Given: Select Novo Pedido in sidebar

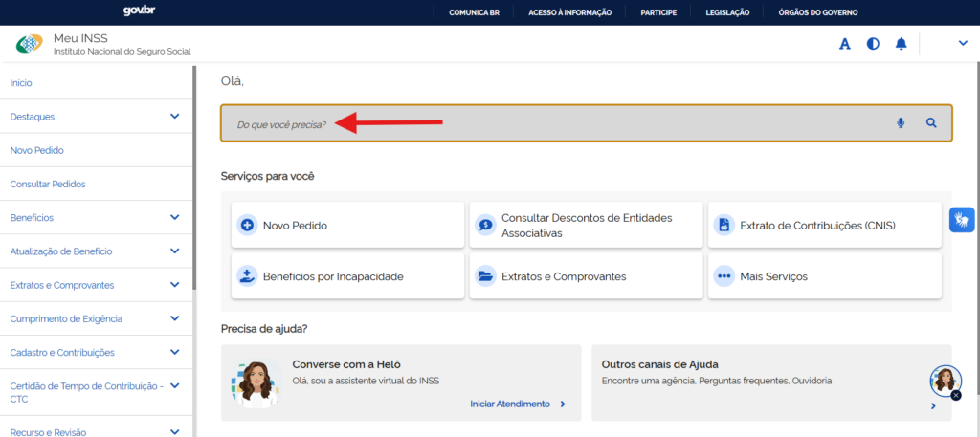Looking at the screenshot, I should [x=37, y=150].
